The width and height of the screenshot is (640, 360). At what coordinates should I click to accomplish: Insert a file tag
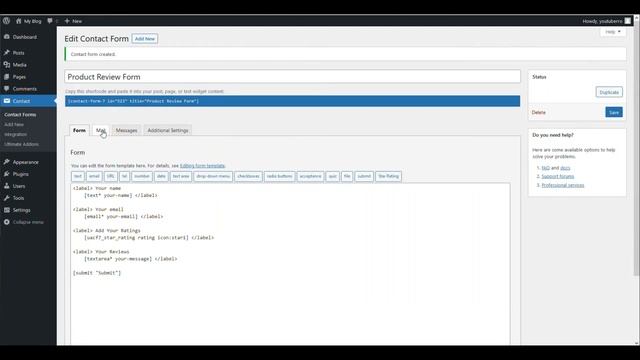click(x=347, y=176)
